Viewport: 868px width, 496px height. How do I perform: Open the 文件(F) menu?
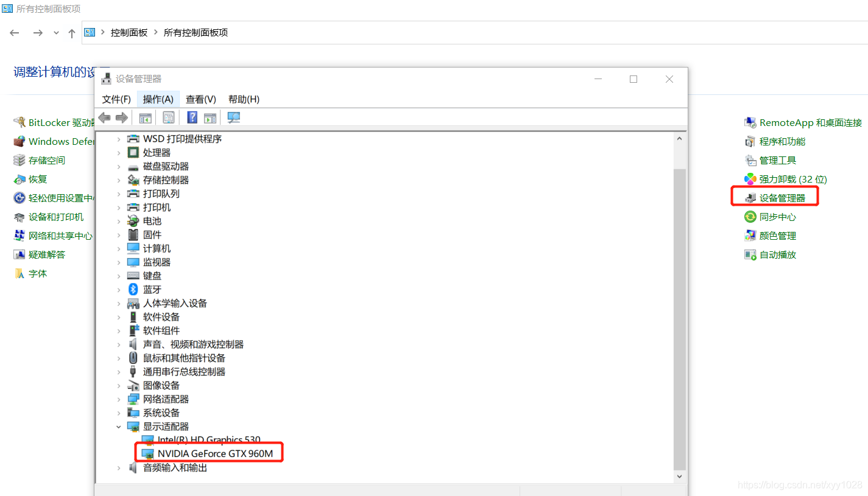[116, 99]
